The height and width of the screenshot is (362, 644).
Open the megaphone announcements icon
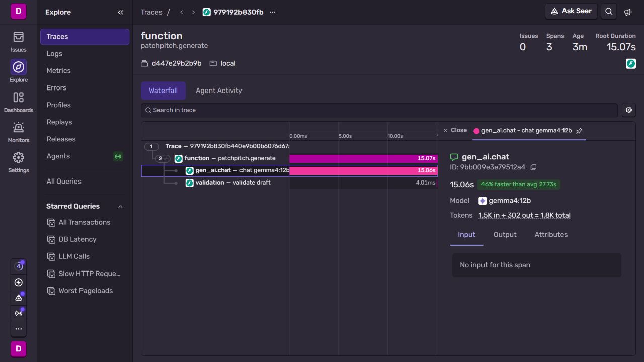pos(628,12)
